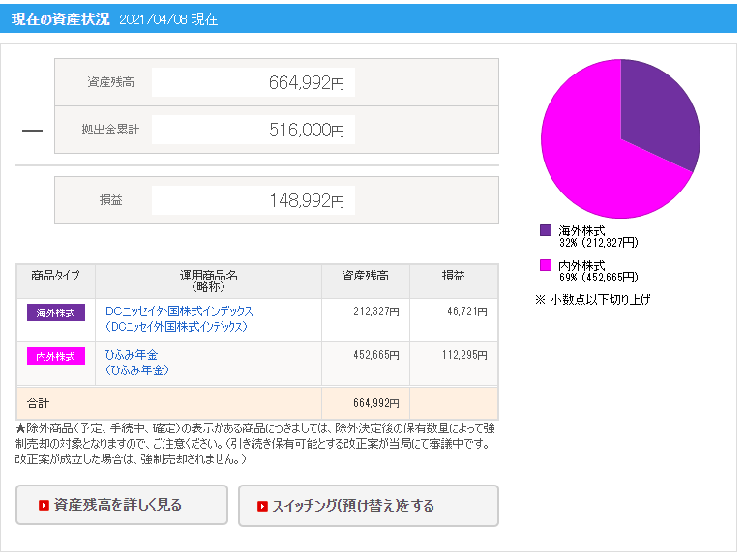Screen dimensions: 745x560
Task: Click the ★除外商品 notice paragraph
Action: (x=255, y=444)
